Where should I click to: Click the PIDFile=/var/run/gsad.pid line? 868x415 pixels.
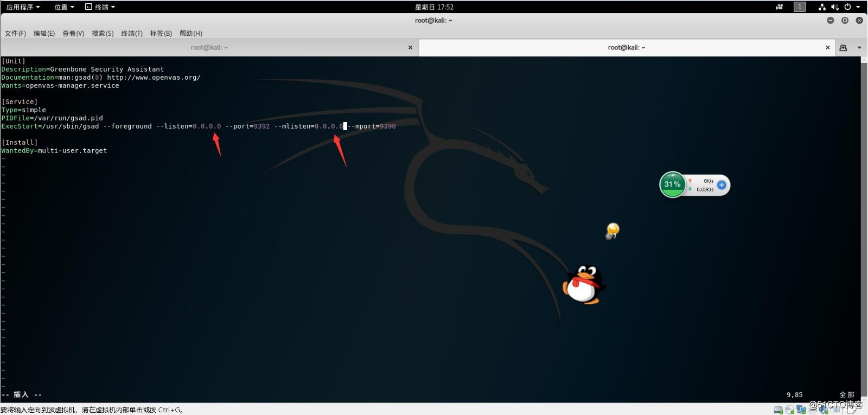pyautogui.click(x=52, y=118)
